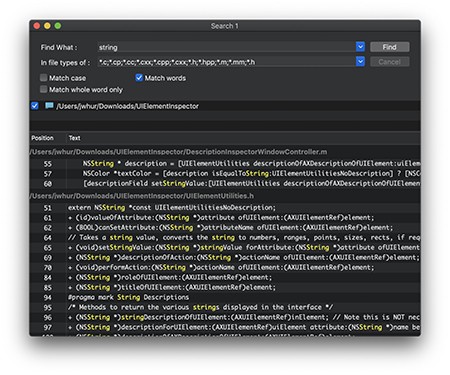450x375 pixels.
Task: Click the Text column header
Action: tap(74, 138)
